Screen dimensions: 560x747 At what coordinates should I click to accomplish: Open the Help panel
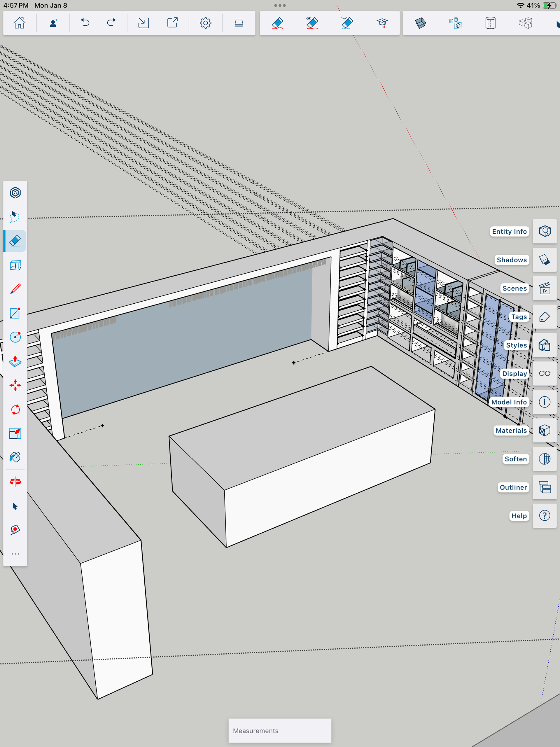click(x=544, y=516)
